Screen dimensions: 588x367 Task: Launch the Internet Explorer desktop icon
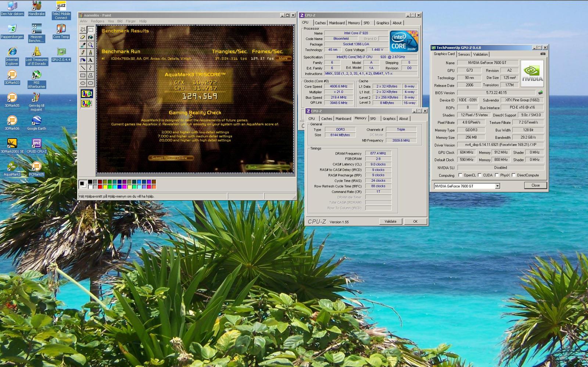point(12,56)
